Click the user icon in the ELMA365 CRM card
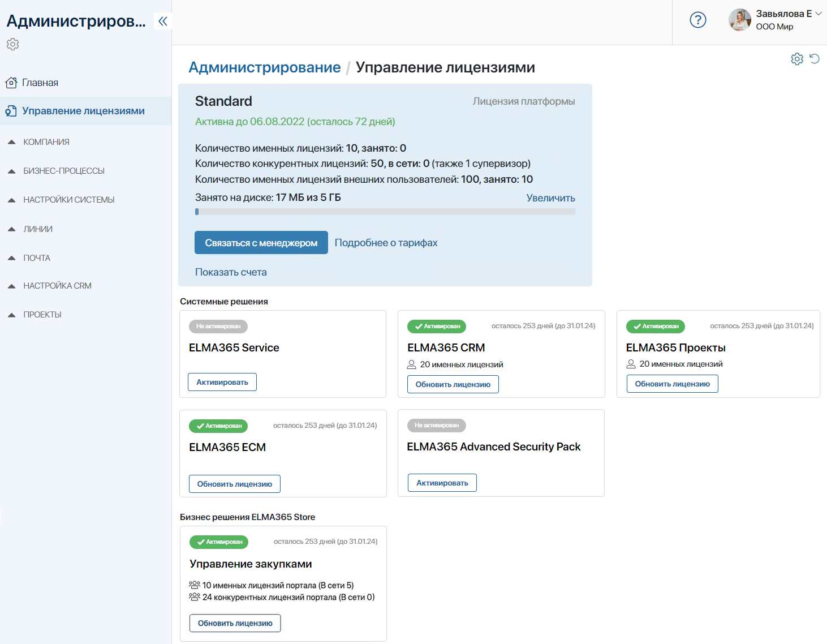The width and height of the screenshot is (827, 644). tap(412, 364)
